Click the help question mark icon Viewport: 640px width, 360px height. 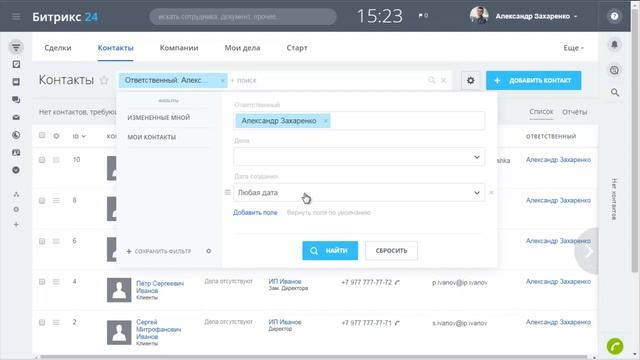click(x=614, y=16)
